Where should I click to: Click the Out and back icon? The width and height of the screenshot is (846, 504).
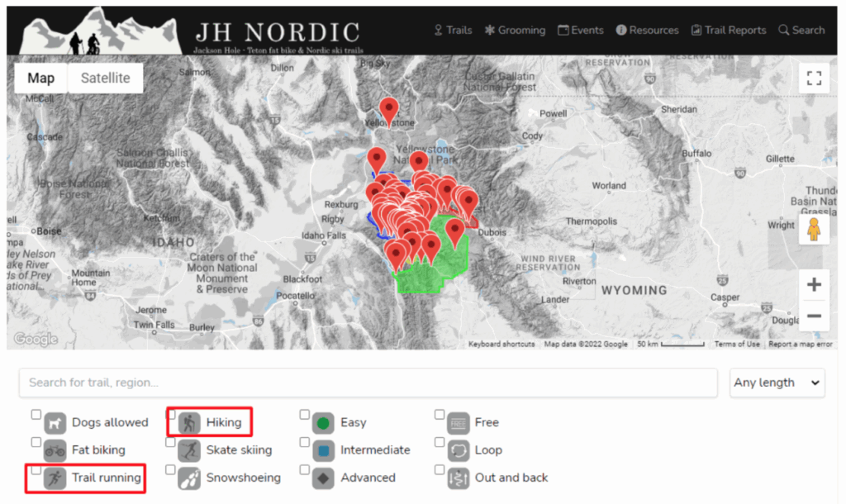458,478
